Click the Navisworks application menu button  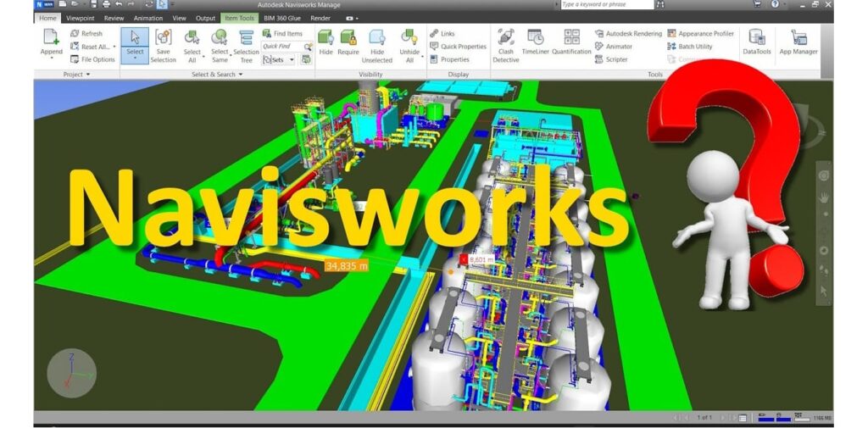coord(42,4)
